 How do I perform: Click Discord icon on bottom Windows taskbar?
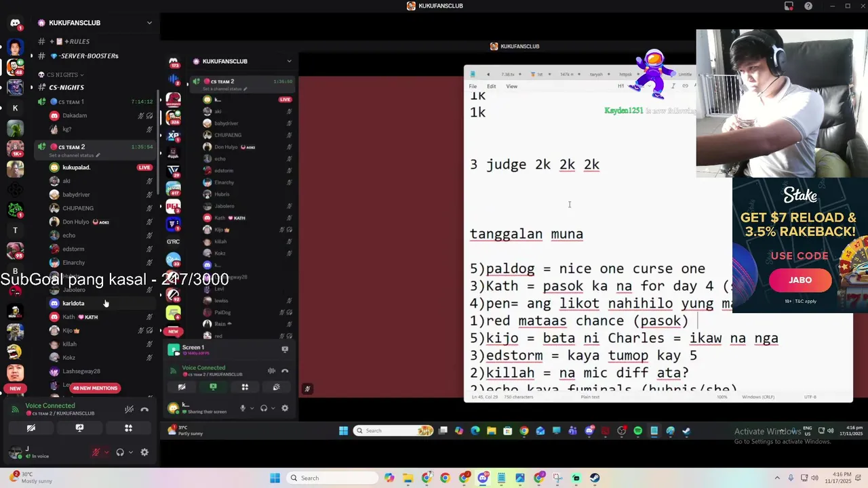point(483,478)
